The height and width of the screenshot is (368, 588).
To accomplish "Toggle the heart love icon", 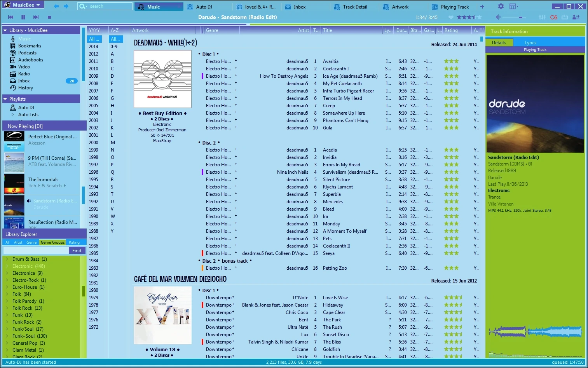I will coord(451,17).
